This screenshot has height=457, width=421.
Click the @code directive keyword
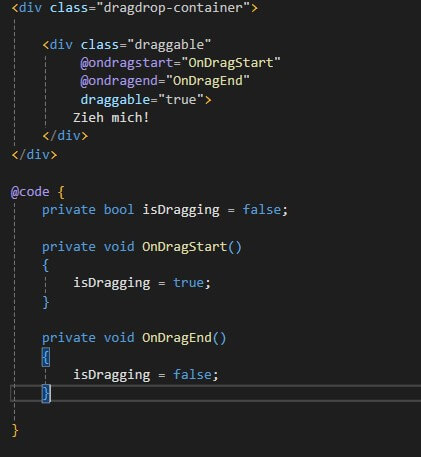30,192
